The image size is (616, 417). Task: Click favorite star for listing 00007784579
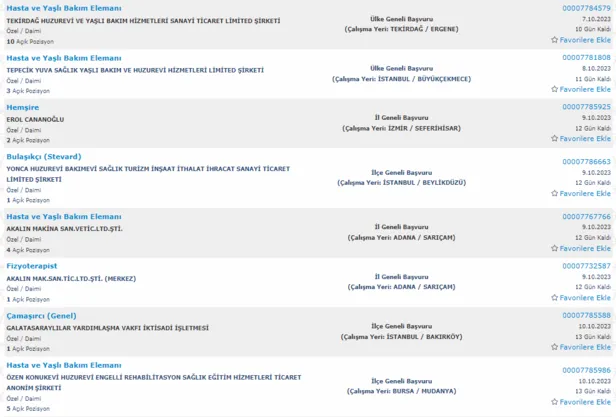[555, 40]
